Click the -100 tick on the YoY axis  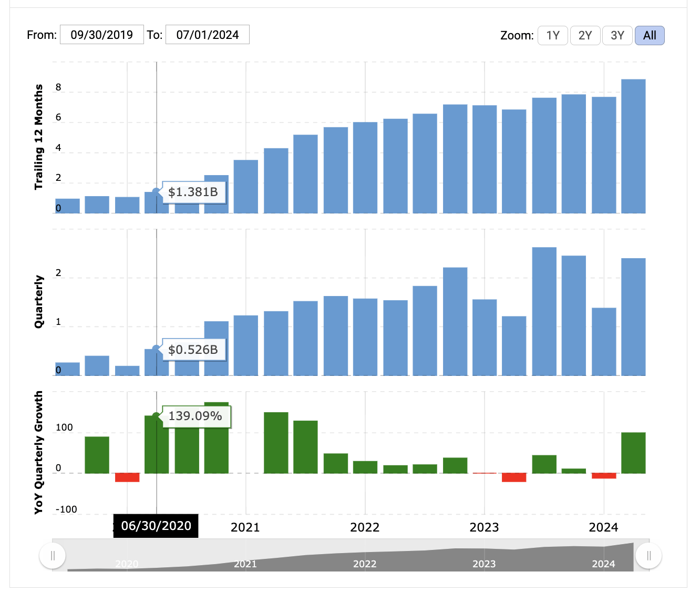point(66,509)
